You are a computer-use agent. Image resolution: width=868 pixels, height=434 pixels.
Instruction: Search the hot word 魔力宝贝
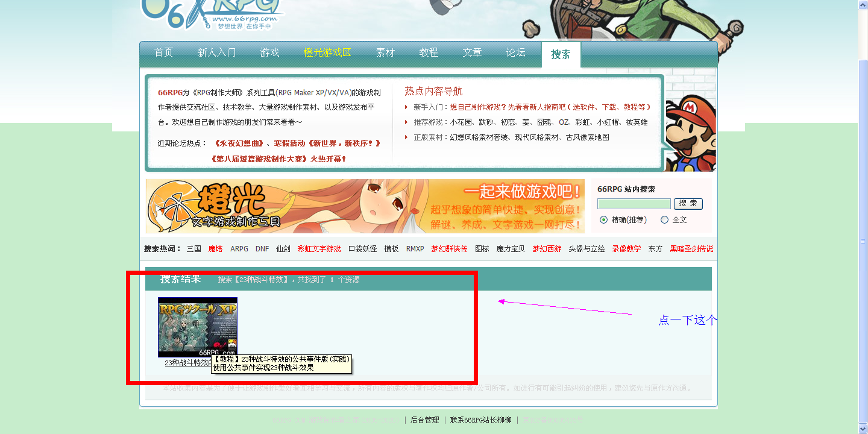511,248
